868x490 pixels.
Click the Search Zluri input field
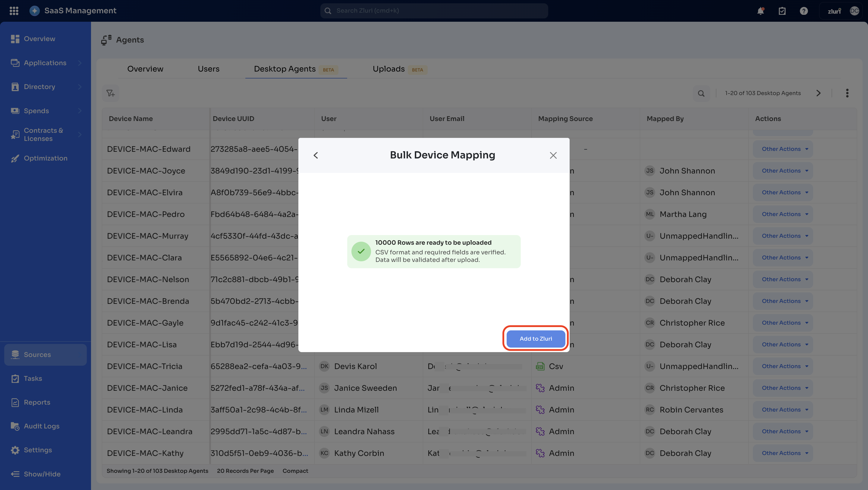pos(434,11)
